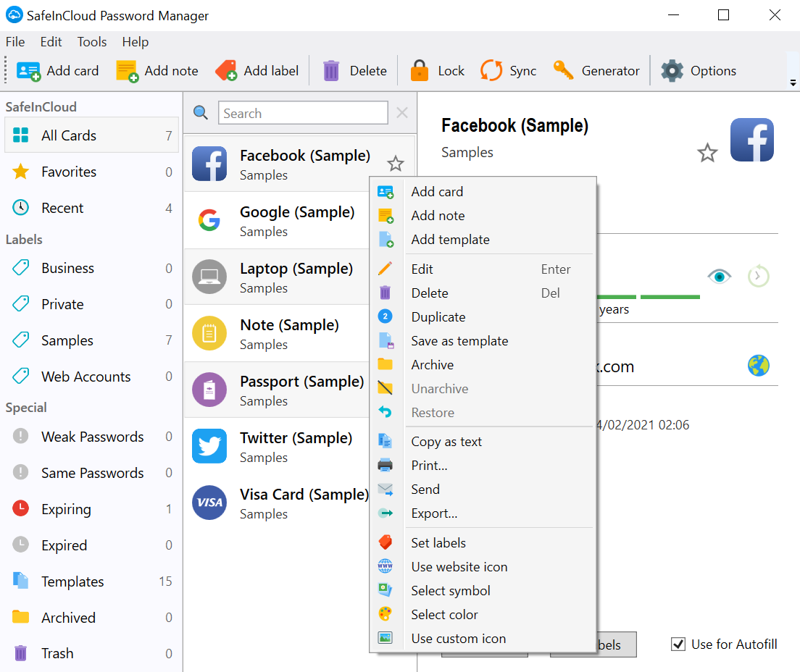Open Options via the gear icon
800x672 pixels.
672,71
